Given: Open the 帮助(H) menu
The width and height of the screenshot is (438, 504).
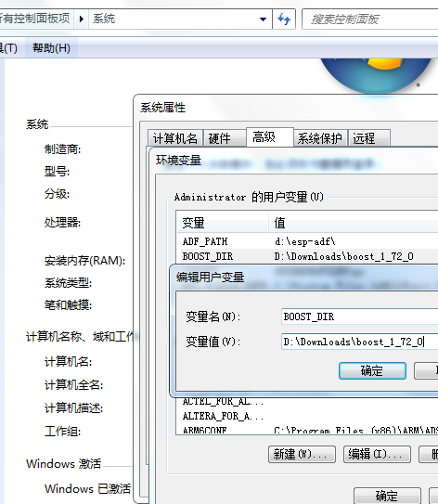Looking at the screenshot, I should (51, 48).
